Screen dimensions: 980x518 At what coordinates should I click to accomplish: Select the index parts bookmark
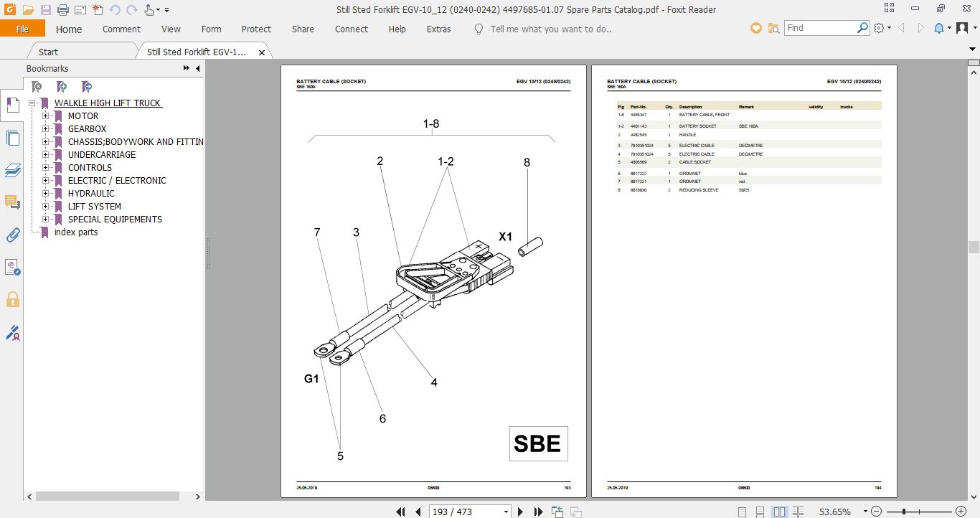76,232
